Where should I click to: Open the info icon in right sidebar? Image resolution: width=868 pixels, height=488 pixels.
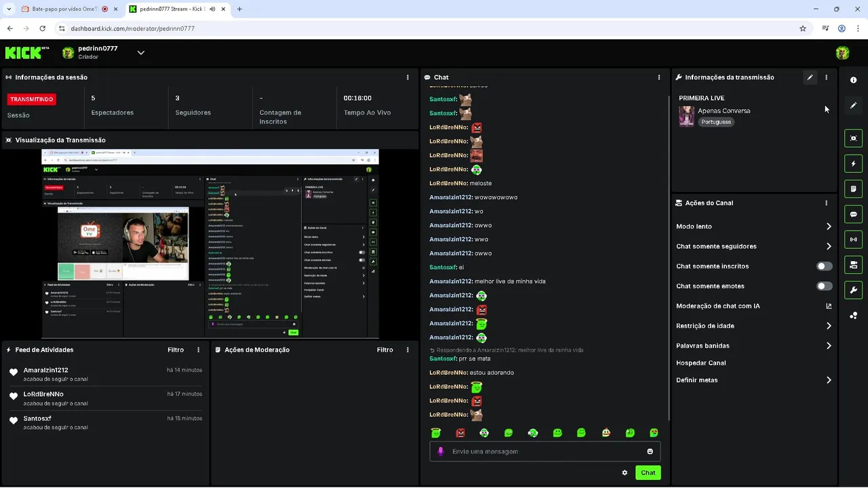point(853,80)
